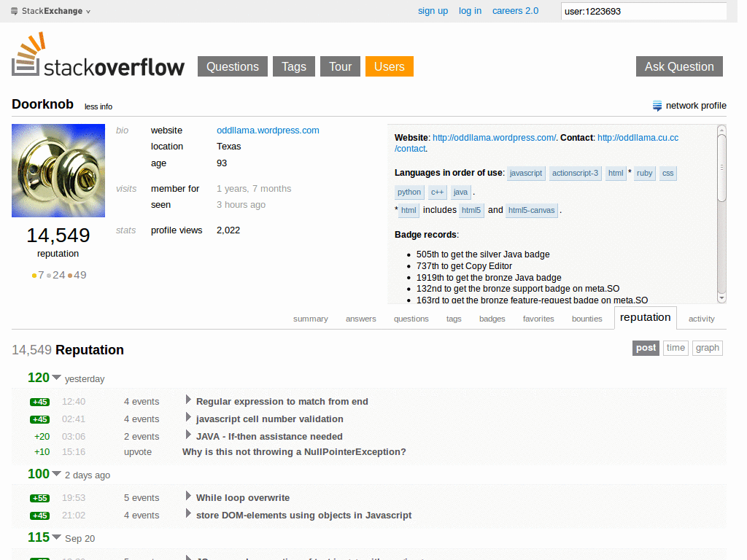Expand events for Regular expression to match from end
Viewport: 747px width, 560px height.
(x=188, y=400)
